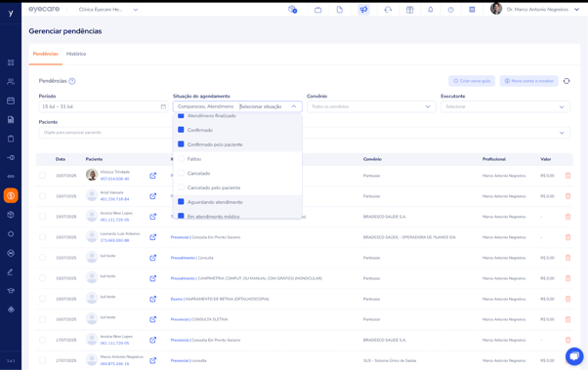Open CPF link 457.614.608-40
The height and width of the screenshot is (370, 588).
pyautogui.click(x=114, y=179)
